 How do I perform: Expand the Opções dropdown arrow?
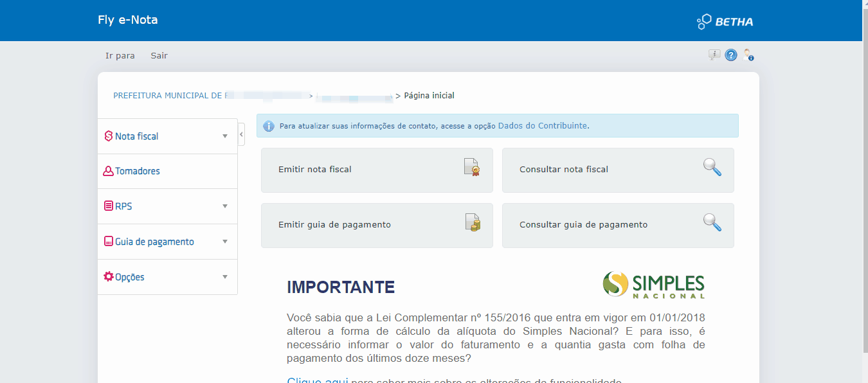[224, 276]
